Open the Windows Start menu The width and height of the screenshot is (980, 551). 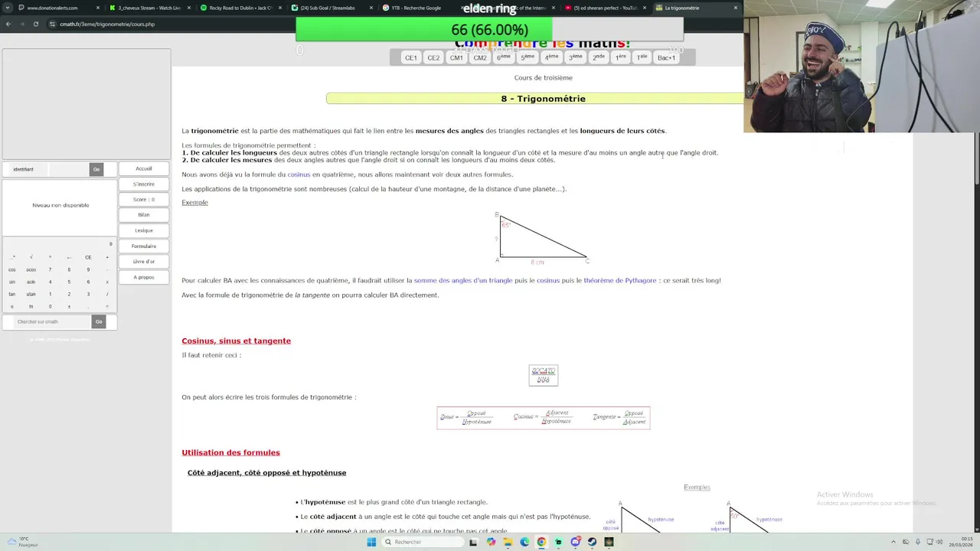coord(371,542)
